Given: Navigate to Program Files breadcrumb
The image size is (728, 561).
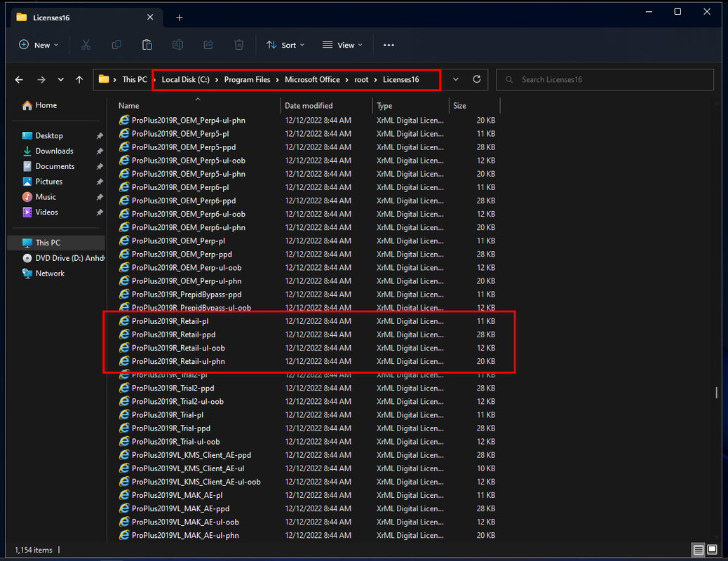Looking at the screenshot, I should tap(247, 79).
